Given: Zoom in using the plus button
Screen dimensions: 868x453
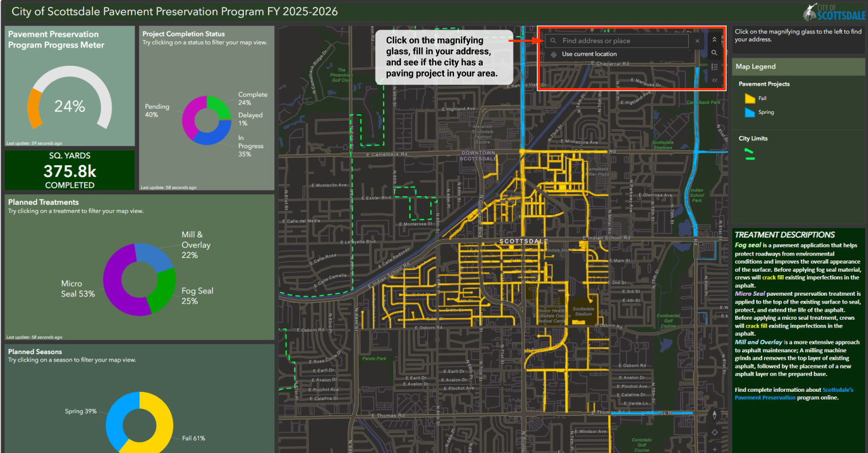Looking at the screenshot, I should 714,449.
